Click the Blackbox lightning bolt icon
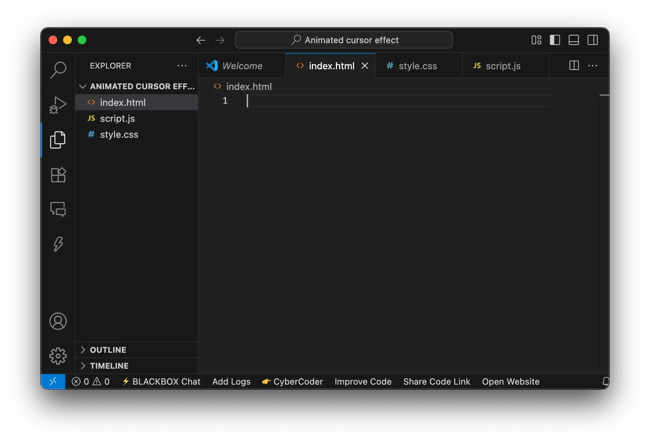Viewport: 650px width, 443px height. (x=58, y=245)
